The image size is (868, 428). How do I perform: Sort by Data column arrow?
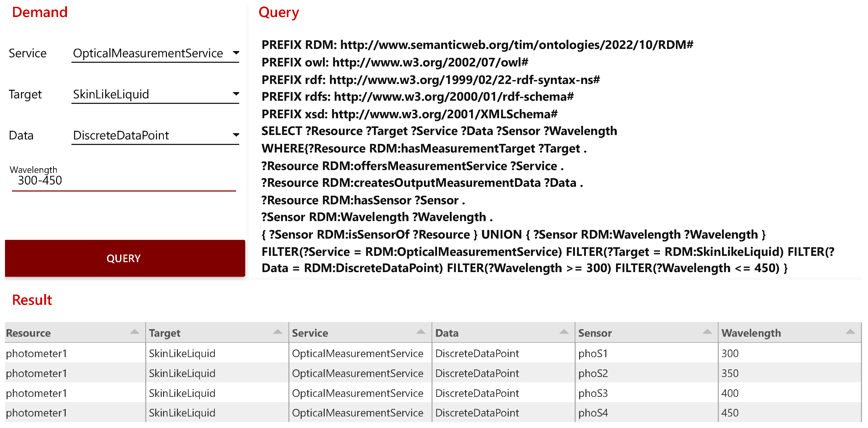pos(564,332)
